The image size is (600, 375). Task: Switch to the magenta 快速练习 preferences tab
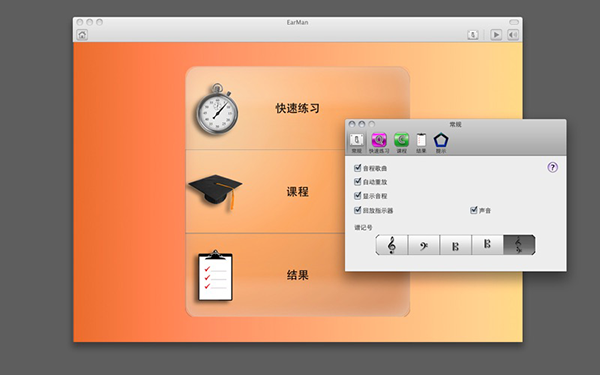click(379, 143)
